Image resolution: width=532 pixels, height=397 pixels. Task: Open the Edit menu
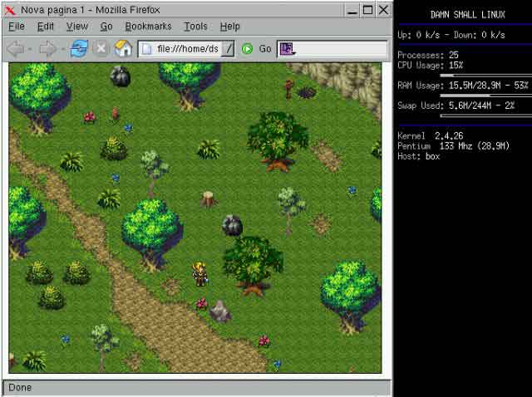click(46, 27)
